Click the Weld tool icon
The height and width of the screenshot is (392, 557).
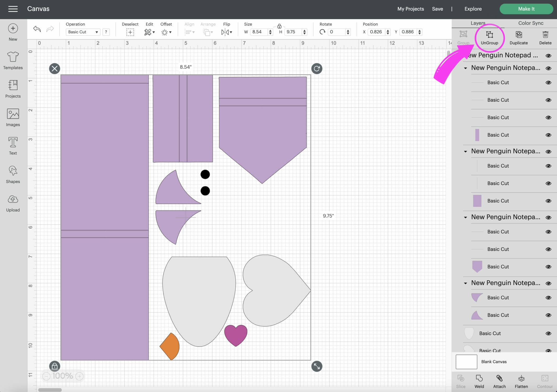coord(479,378)
